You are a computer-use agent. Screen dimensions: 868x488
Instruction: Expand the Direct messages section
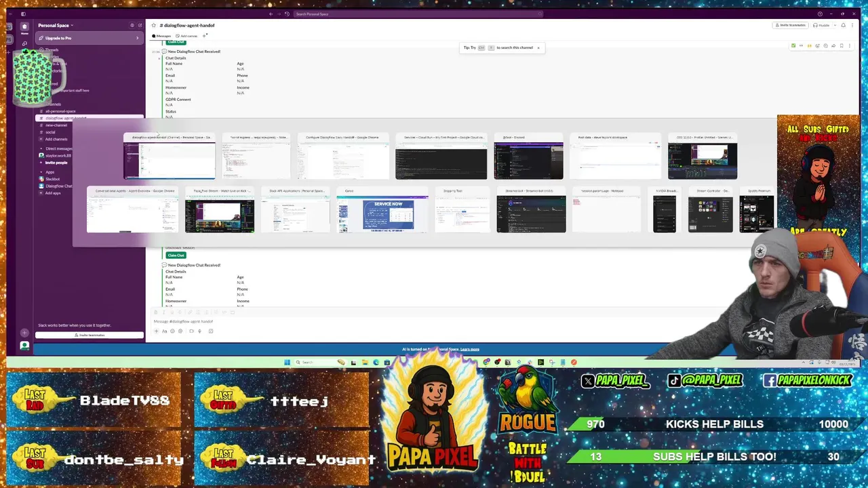pyautogui.click(x=58, y=148)
